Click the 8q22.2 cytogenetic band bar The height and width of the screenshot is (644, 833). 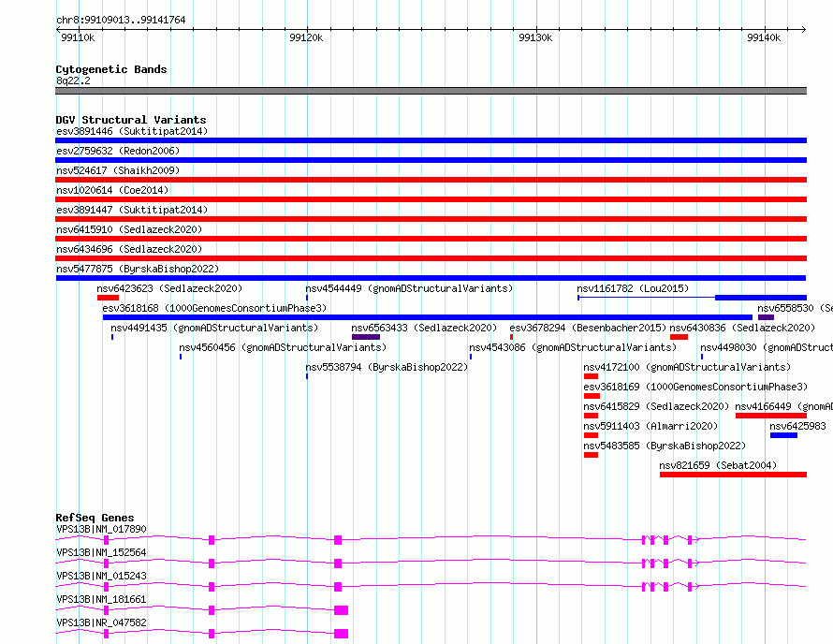pyautogui.click(x=431, y=91)
